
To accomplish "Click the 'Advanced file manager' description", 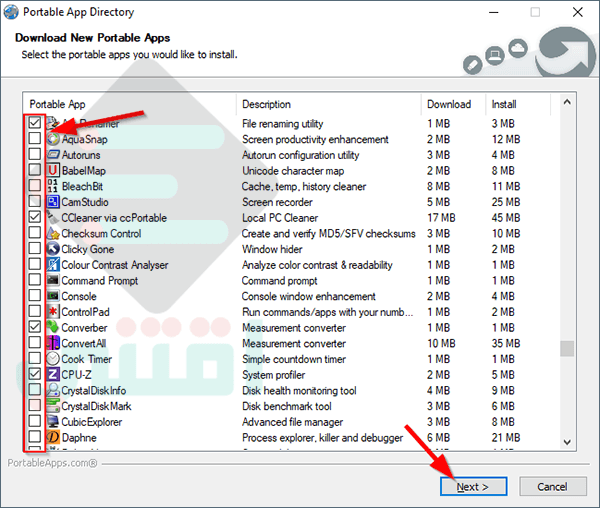I will click(x=292, y=422).
